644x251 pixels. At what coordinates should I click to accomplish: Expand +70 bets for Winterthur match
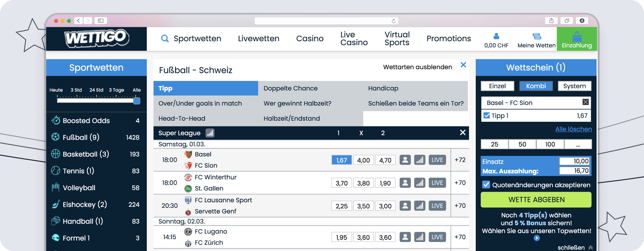[460, 183]
